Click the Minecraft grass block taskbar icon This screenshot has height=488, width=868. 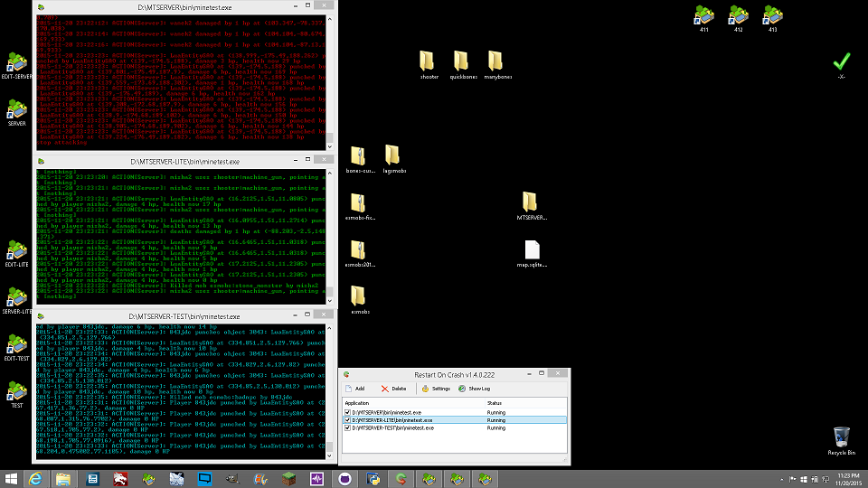[288, 478]
